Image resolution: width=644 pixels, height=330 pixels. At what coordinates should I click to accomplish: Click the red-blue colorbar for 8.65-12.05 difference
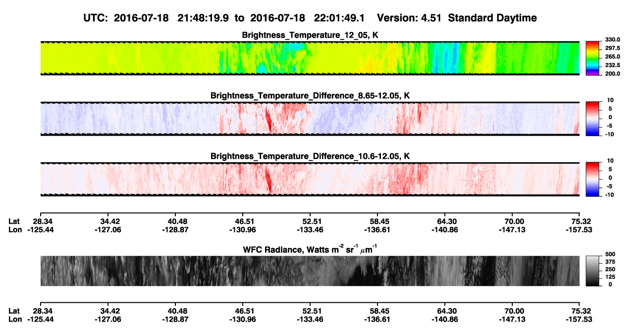tap(592, 118)
